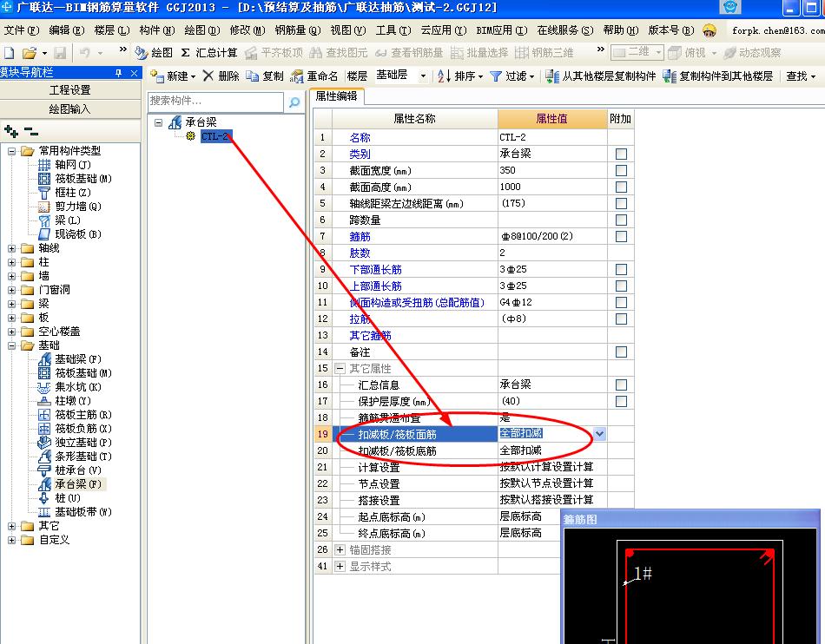Toggle 附加 checkbox for 下部通长筋 row
This screenshot has height=644, width=825.
(x=621, y=270)
